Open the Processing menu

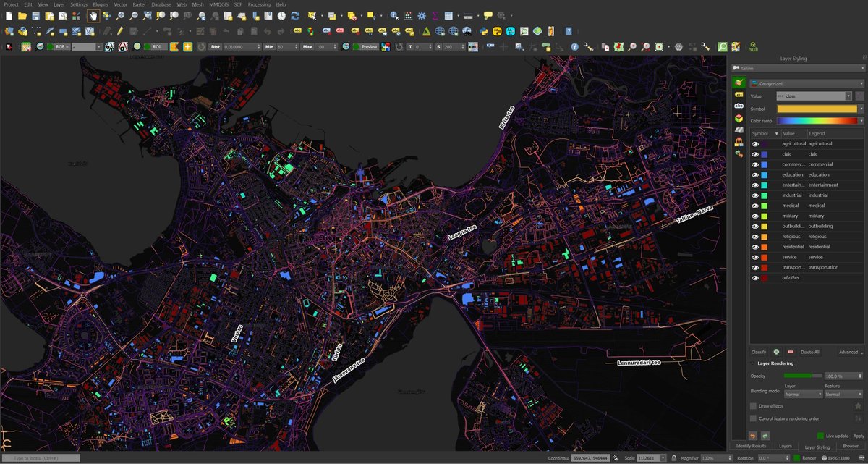[259, 4]
